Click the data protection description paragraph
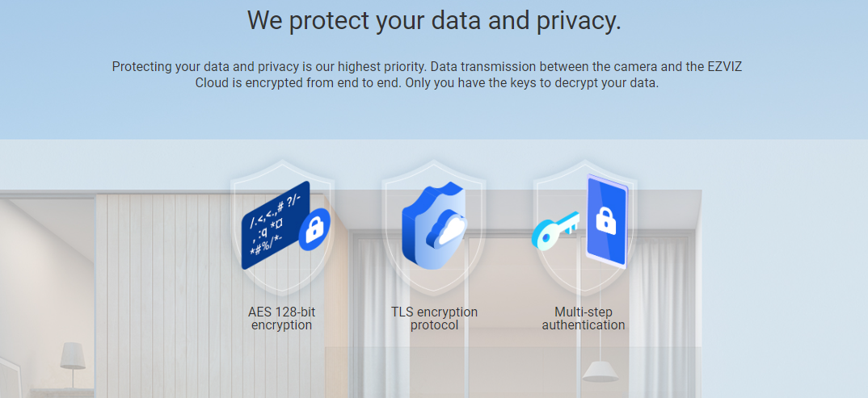Viewport: 868px width, 398px height. (x=427, y=74)
